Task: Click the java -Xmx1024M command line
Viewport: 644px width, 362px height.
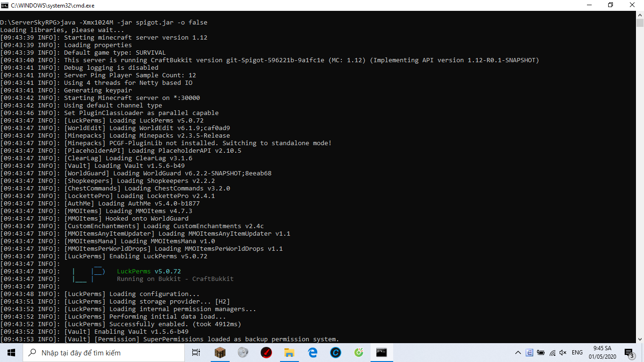Action: 104,23
